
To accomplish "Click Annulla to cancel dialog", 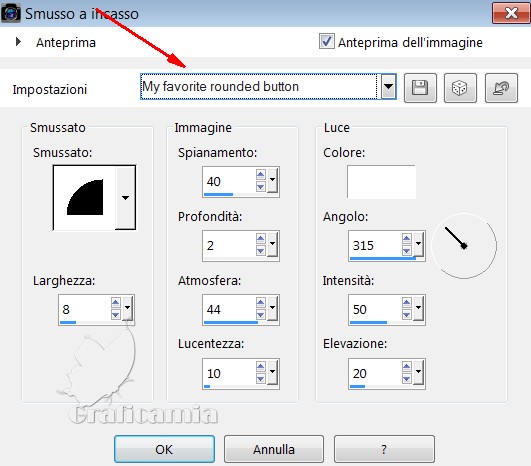I will click(274, 449).
